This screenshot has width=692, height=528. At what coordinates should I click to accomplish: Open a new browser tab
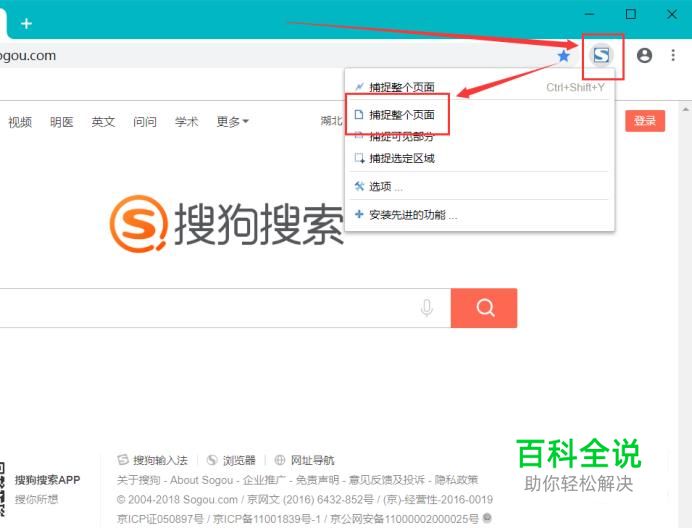pyautogui.click(x=26, y=23)
